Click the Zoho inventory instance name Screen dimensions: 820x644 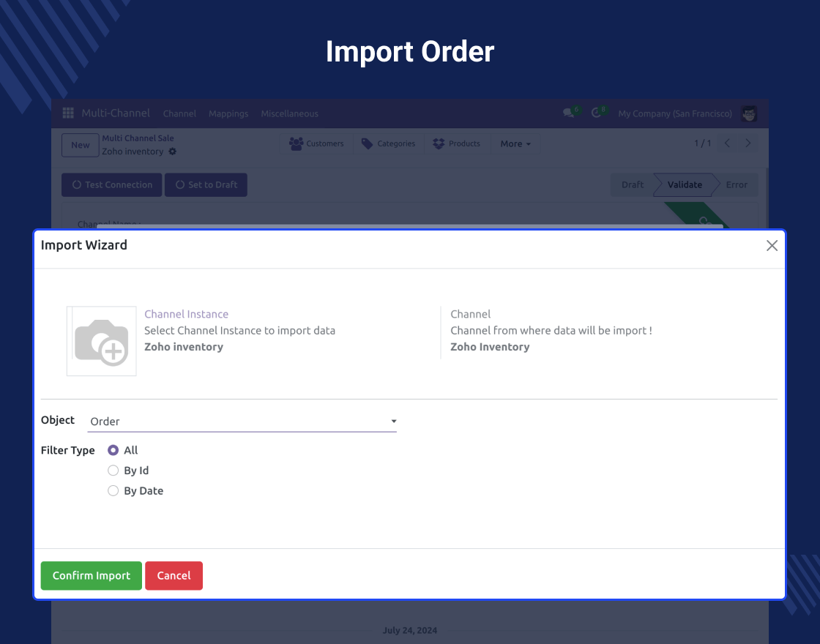pos(184,347)
